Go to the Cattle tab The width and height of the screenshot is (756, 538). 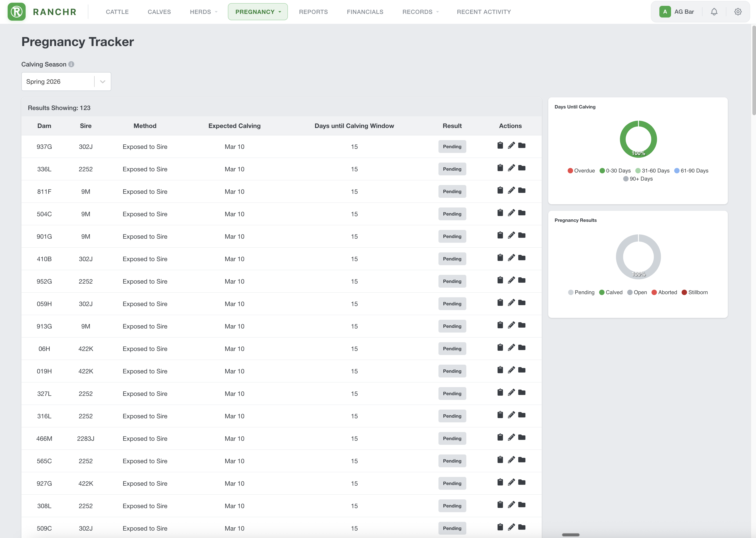coord(117,12)
